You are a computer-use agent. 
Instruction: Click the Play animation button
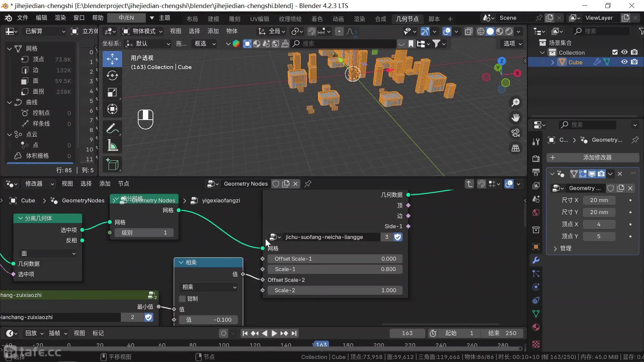[274, 333]
